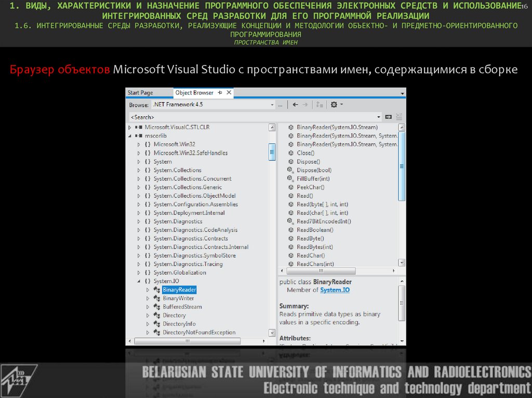Click the description pane scroll up arrow
The image size is (532, 398).
(402, 281)
